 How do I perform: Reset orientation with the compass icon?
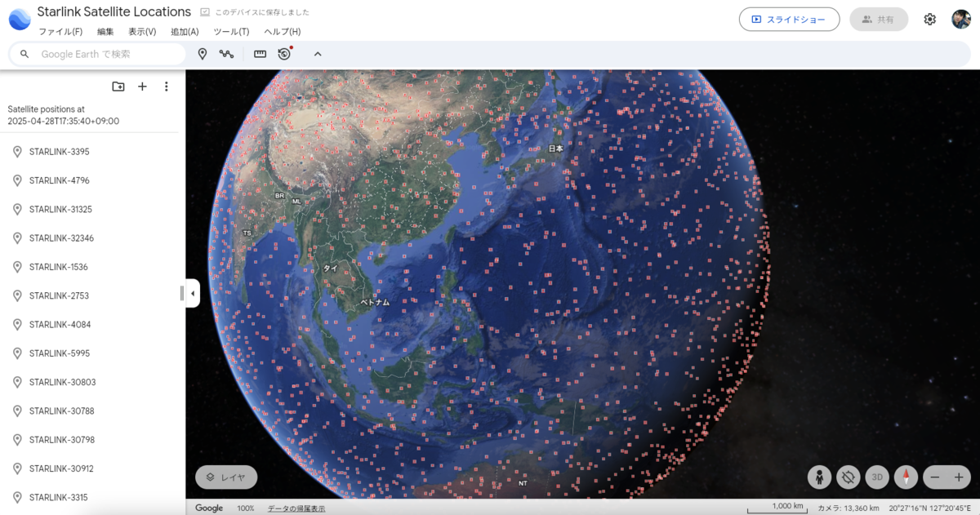click(x=906, y=477)
